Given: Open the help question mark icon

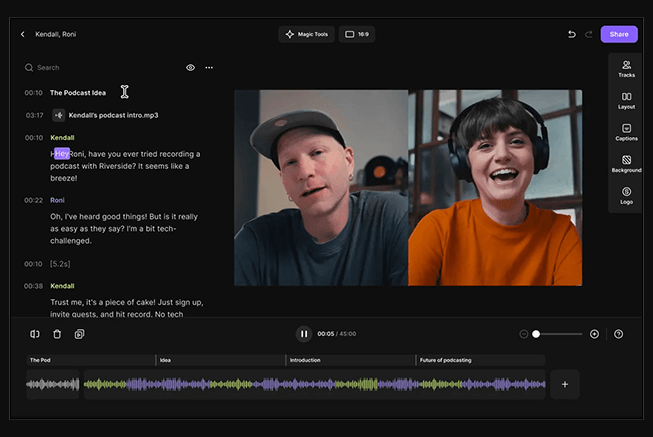Looking at the screenshot, I should 618,334.
